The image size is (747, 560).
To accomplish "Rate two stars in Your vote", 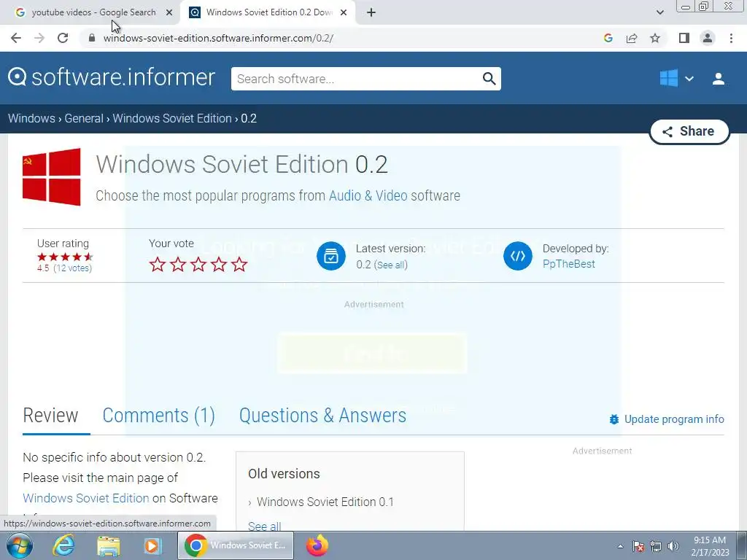I will 178,264.
